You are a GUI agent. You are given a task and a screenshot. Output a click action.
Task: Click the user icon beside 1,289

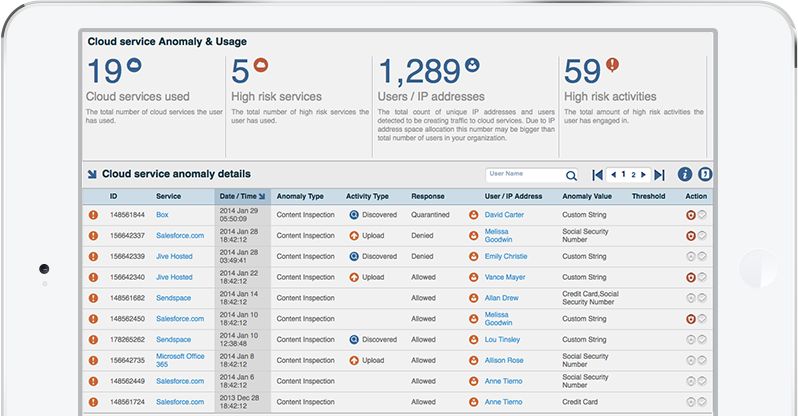472,65
